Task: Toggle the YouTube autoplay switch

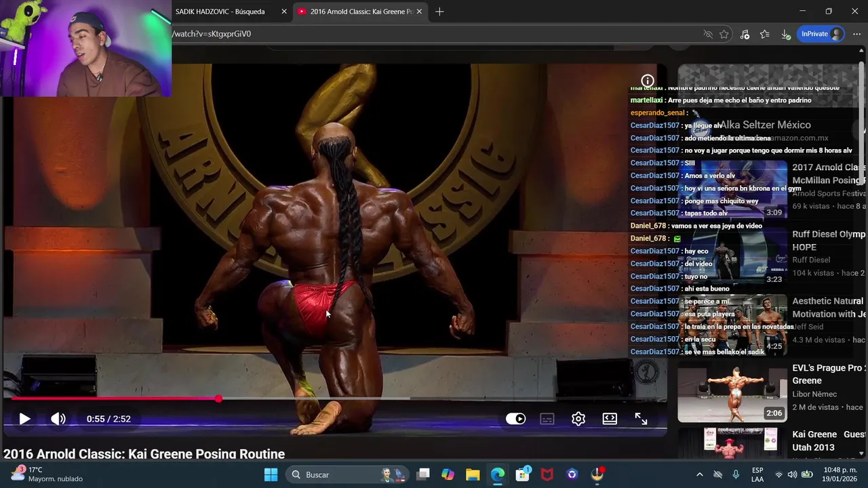Action: point(515,419)
